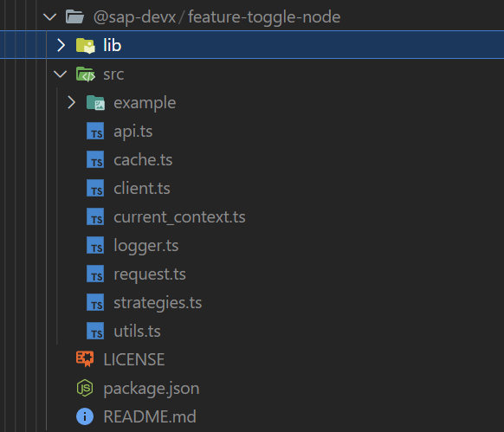Select current_context.ts in the tree
The height and width of the screenshot is (432, 504).
(252, 217)
